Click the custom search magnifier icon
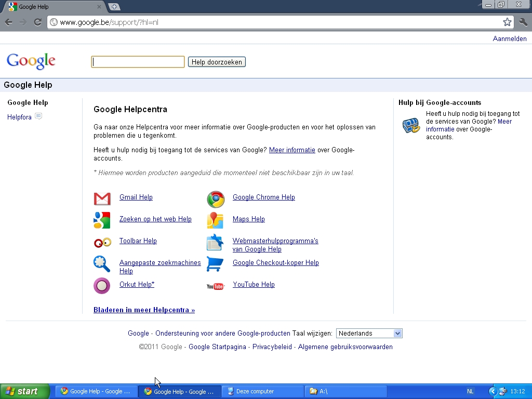 [102, 264]
